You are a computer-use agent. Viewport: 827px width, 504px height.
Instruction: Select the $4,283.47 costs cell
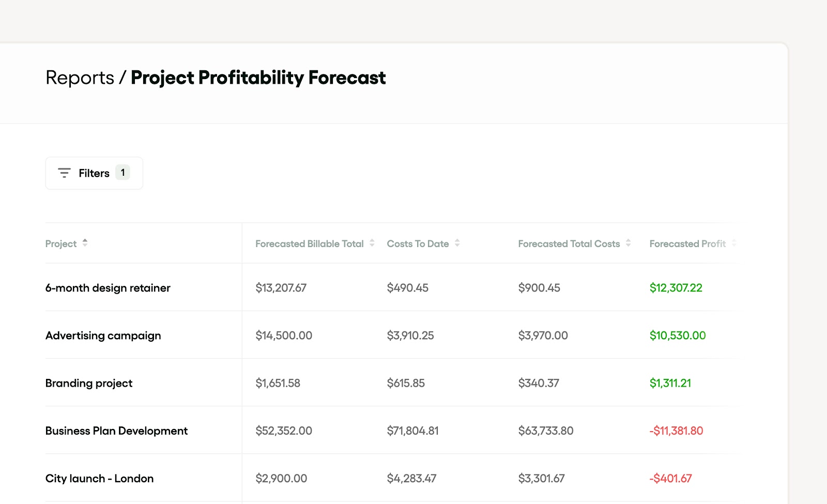pyautogui.click(x=412, y=478)
